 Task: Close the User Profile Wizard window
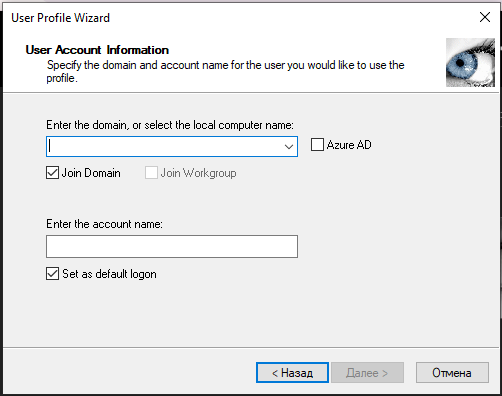(x=485, y=17)
